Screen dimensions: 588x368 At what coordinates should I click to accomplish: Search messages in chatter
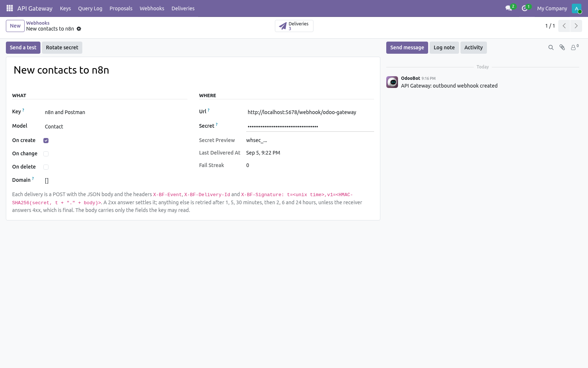551,47
